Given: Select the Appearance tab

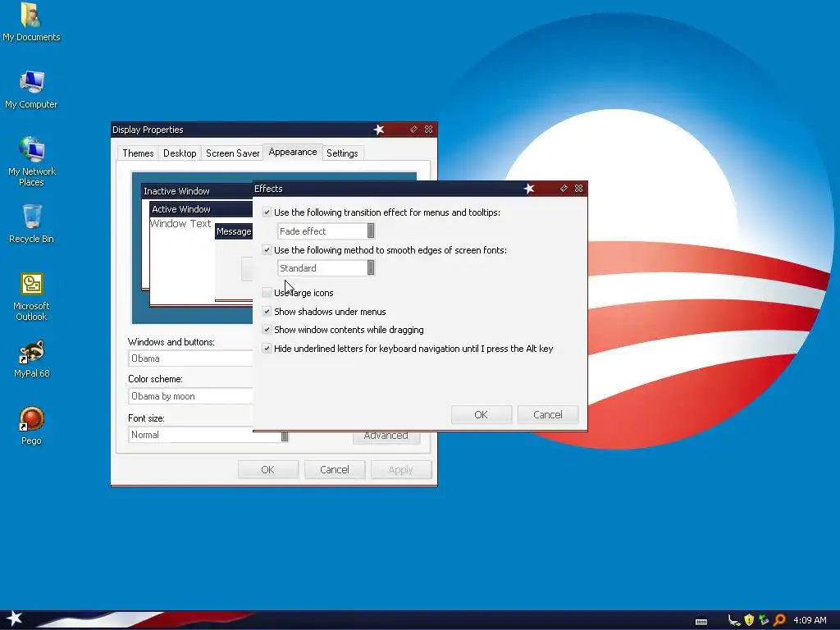Looking at the screenshot, I should (293, 152).
